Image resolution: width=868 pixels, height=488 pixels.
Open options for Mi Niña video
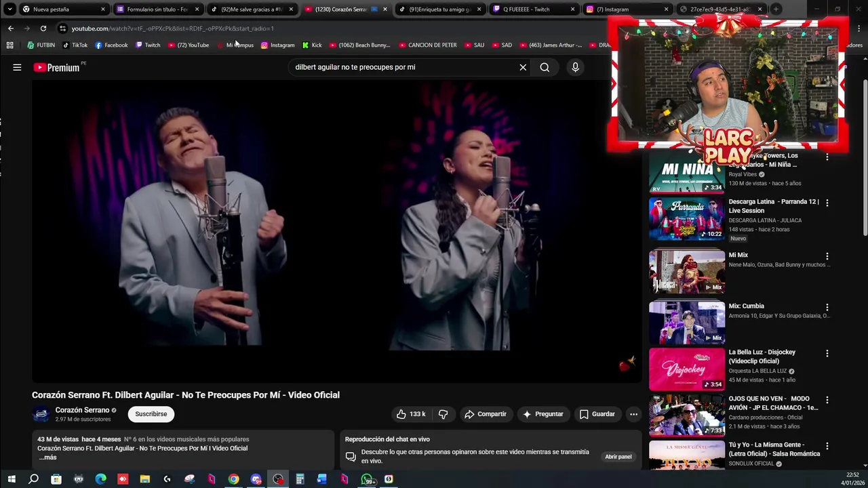click(x=827, y=157)
